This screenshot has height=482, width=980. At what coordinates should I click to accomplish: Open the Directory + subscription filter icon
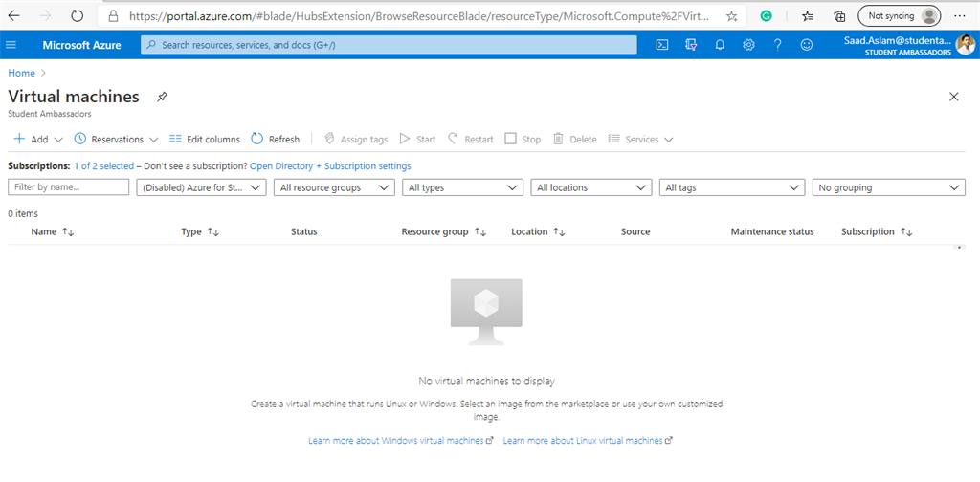[691, 45]
